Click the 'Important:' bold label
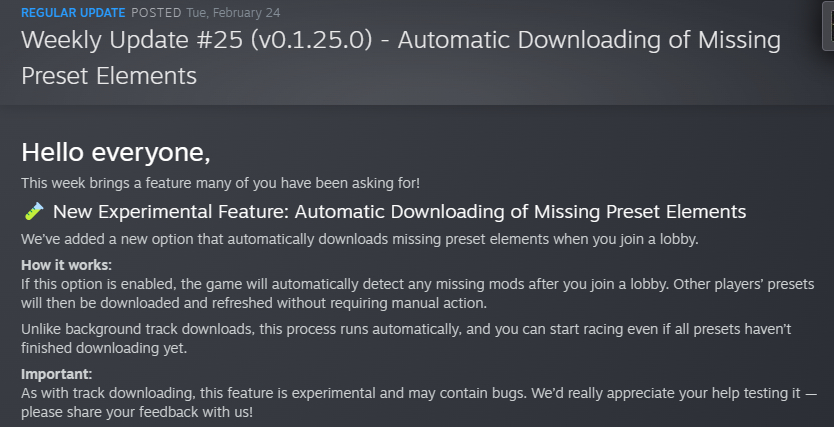834x427 pixels. point(57,375)
